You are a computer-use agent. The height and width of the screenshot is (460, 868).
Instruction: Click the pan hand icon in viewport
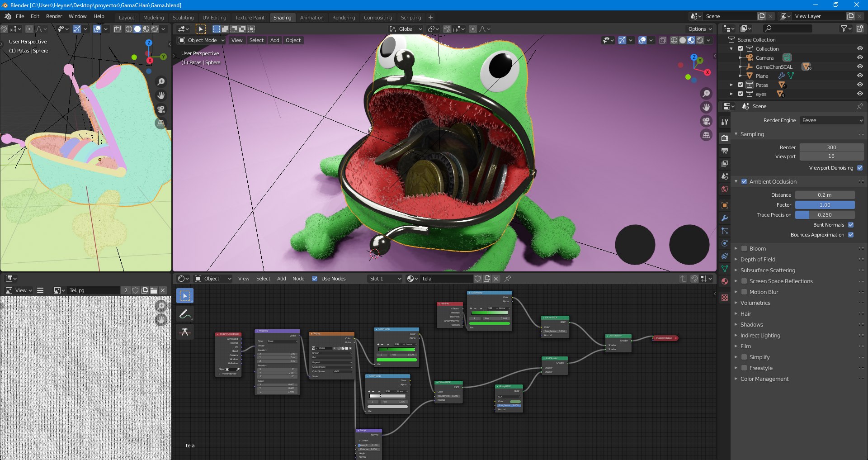(x=706, y=107)
